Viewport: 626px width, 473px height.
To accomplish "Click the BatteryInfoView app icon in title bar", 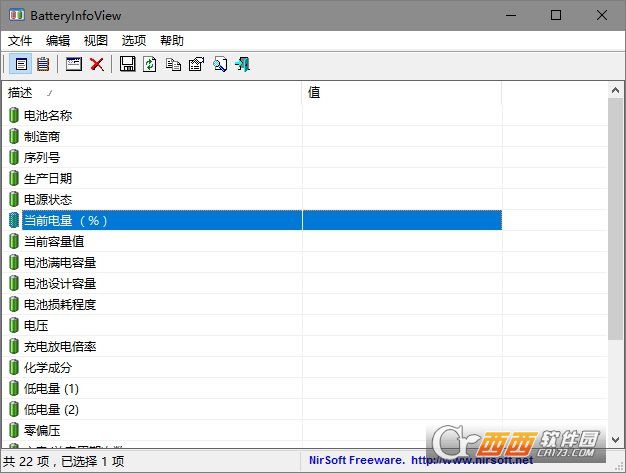I will coord(16,16).
